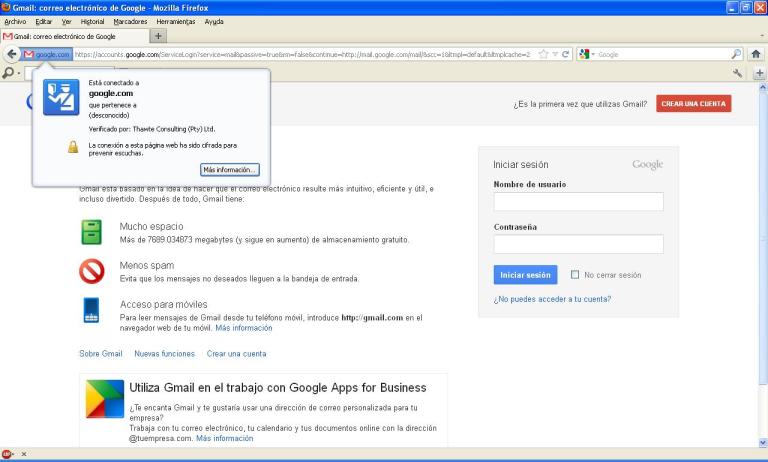Click the Mucho espacio heading
This screenshot has height=462, width=768.
[151, 226]
